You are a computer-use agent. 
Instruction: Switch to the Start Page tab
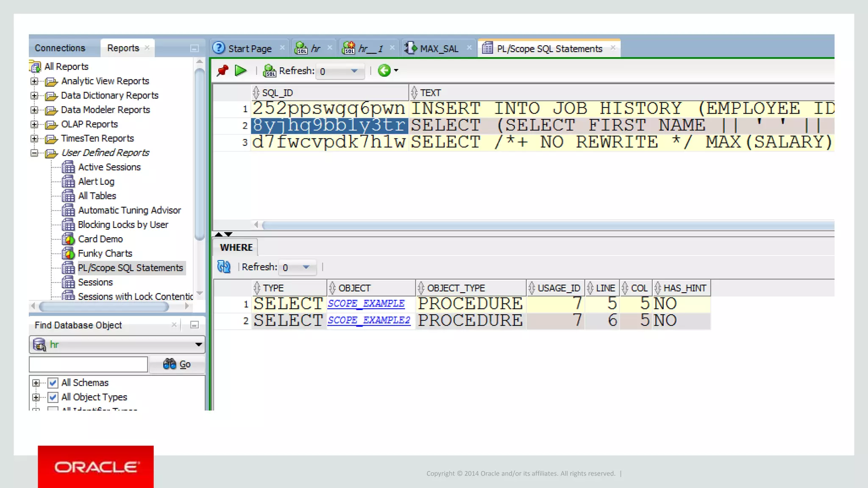click(250, 48)
